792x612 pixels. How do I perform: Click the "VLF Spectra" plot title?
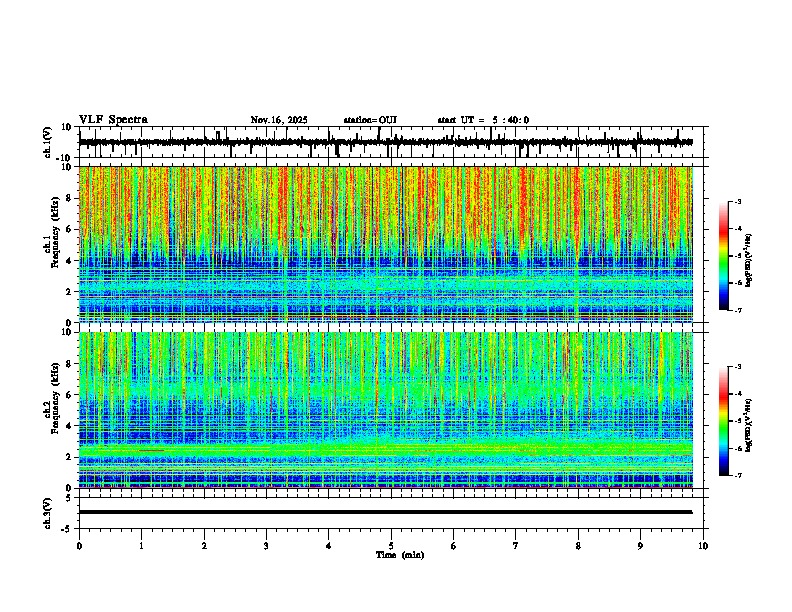coord(113,120)
